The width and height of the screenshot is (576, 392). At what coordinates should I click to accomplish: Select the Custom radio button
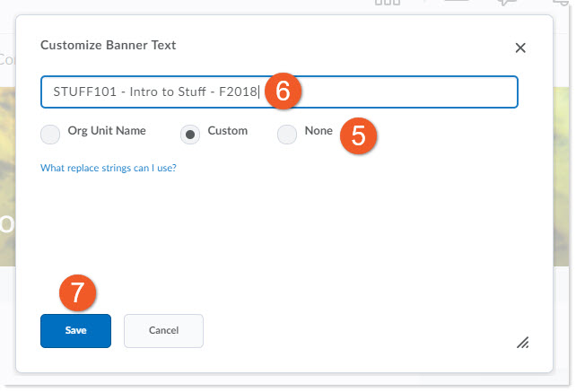point(191,135)
